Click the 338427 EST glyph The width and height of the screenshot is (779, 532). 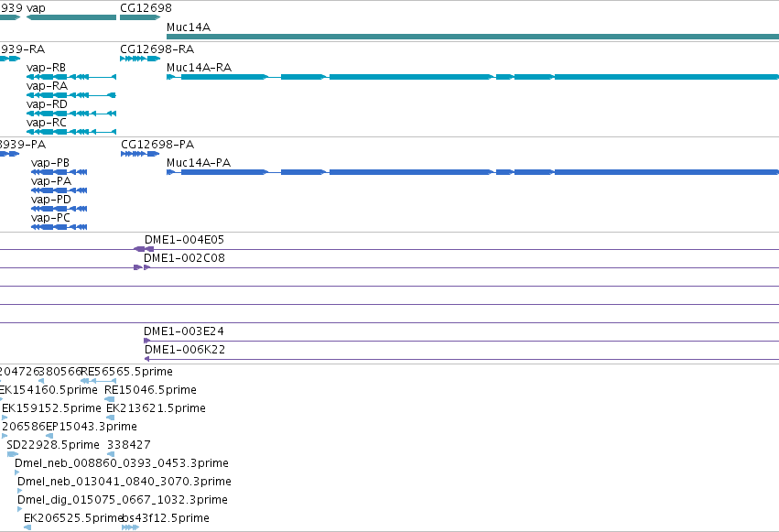[111, 454]
